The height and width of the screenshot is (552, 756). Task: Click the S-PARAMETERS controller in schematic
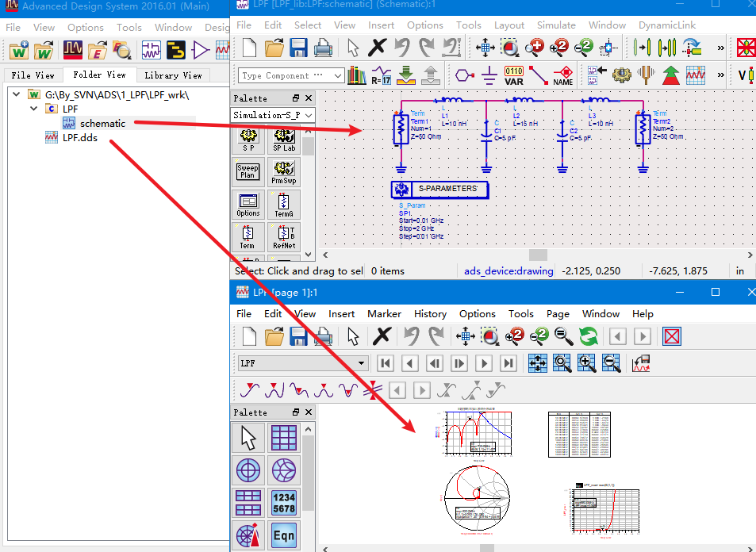(x=439, y=190)
